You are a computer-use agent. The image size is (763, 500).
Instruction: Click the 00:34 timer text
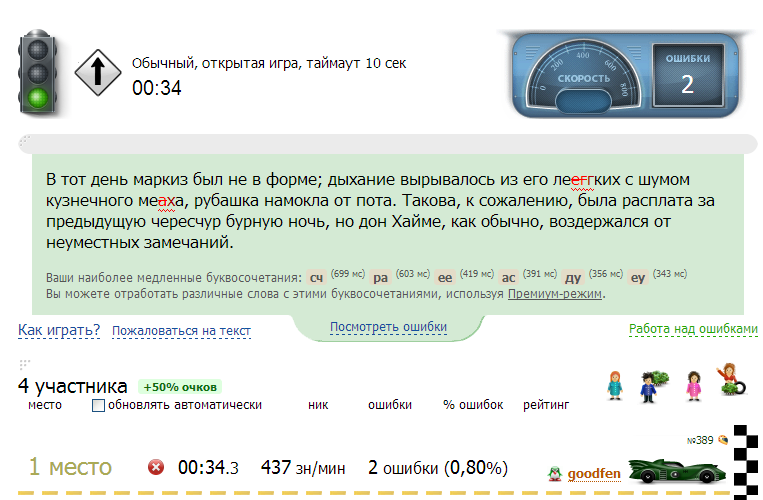click(157, 88)
